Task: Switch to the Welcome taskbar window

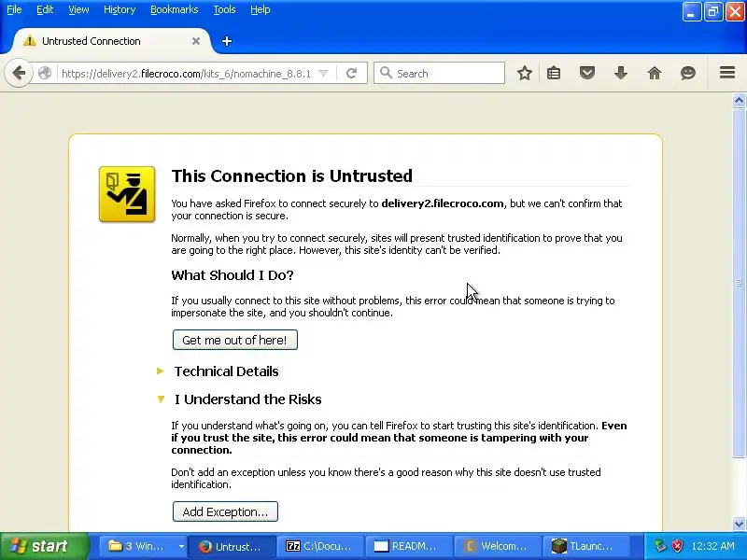Action: click(497, 546)
